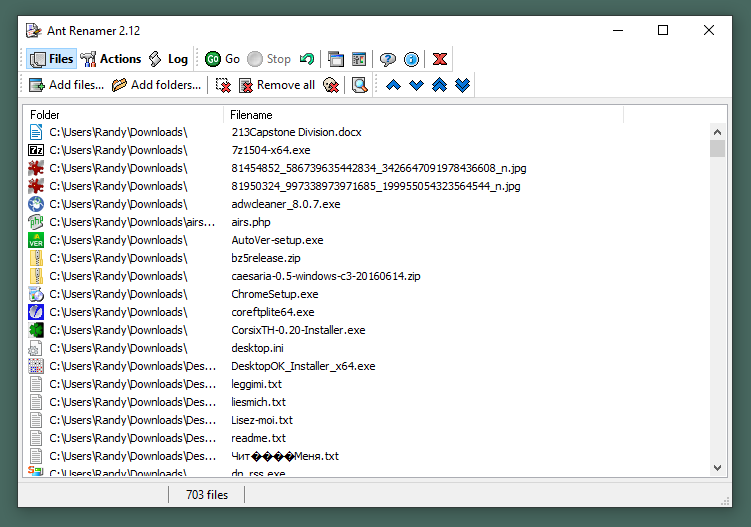Sort by Filename column header
751x527 pixels.
423,115
